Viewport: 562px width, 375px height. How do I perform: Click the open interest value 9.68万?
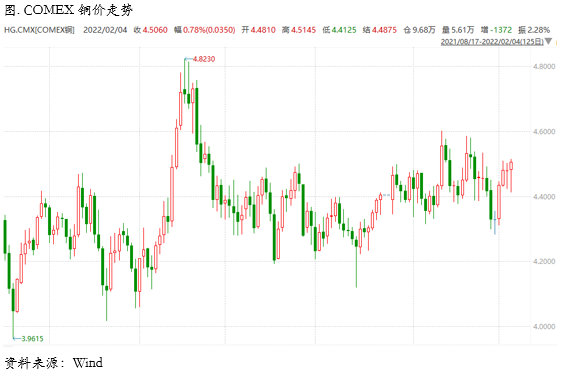tap(424, 30)
